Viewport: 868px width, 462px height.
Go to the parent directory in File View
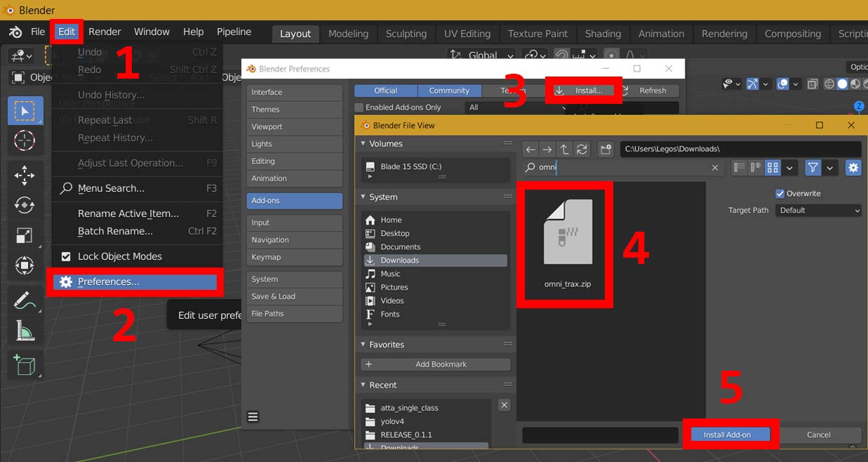[565, 149]
